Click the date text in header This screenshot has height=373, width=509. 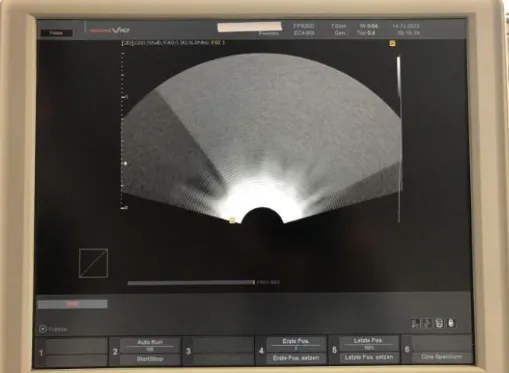pos(406,26)
